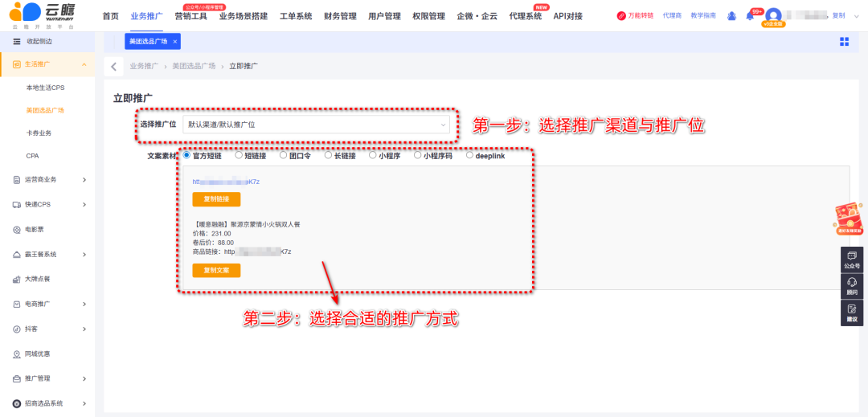
Task: Click the 复制文案 button
Action: click(216, 271)
